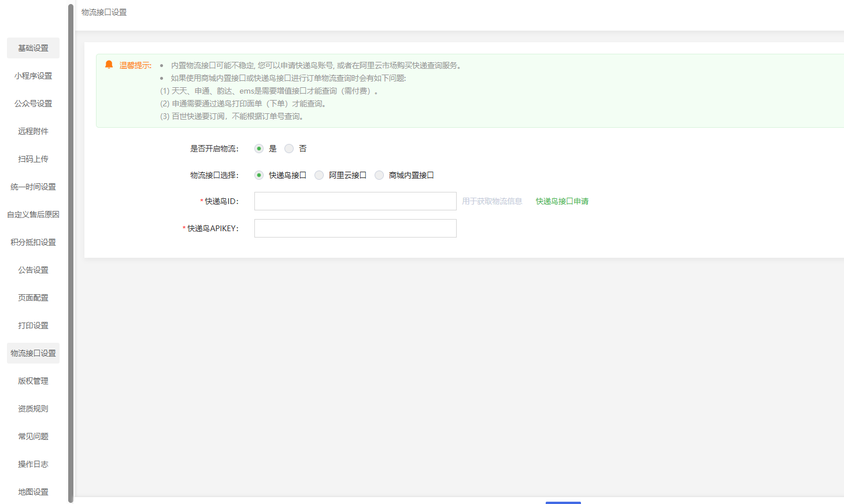Click the 快递鸟APIKEY input field

point(355,228)
